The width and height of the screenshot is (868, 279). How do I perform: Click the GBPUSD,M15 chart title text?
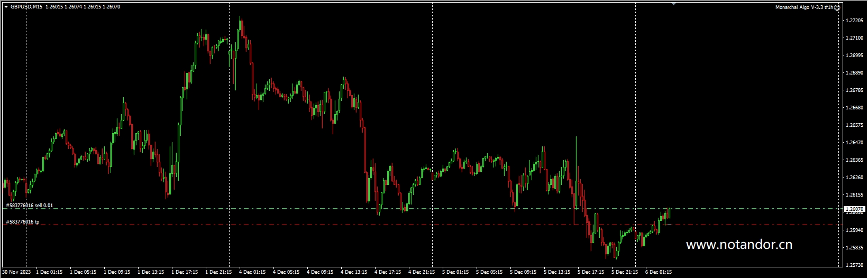26,7
